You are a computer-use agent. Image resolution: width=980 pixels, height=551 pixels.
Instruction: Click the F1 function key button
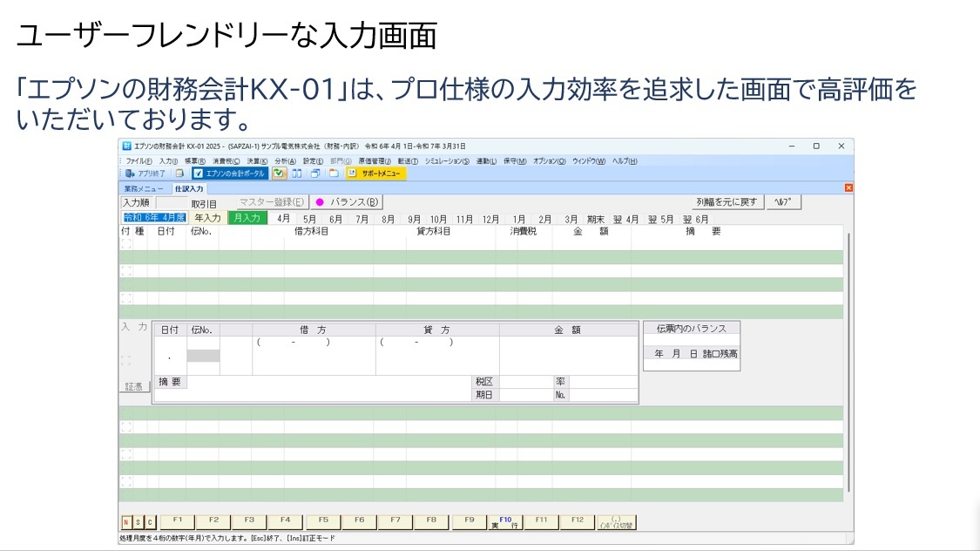tap(178, 521)
